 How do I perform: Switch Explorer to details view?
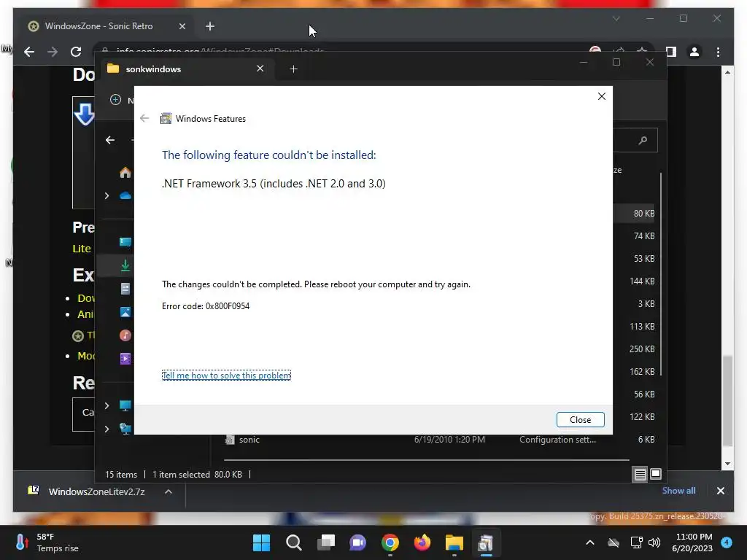(x=640, y=474)
